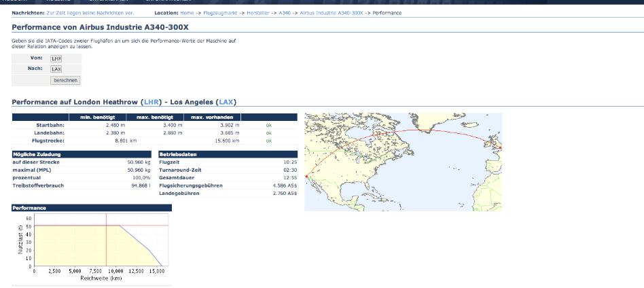The height and width of the screenshot is (288, 644).
Task: Click the 'Reichweite (km)' axis label
Action: (101, 278)
